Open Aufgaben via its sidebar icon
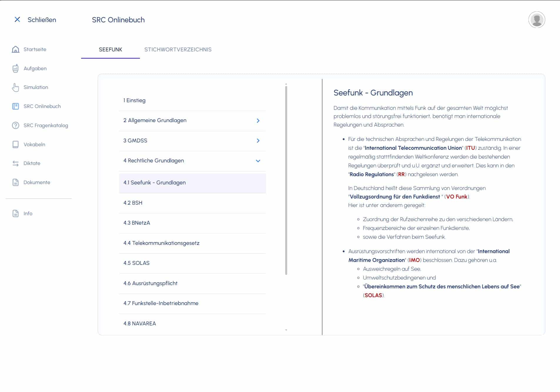Screen dimensions: 560x392 pos(16,68)
